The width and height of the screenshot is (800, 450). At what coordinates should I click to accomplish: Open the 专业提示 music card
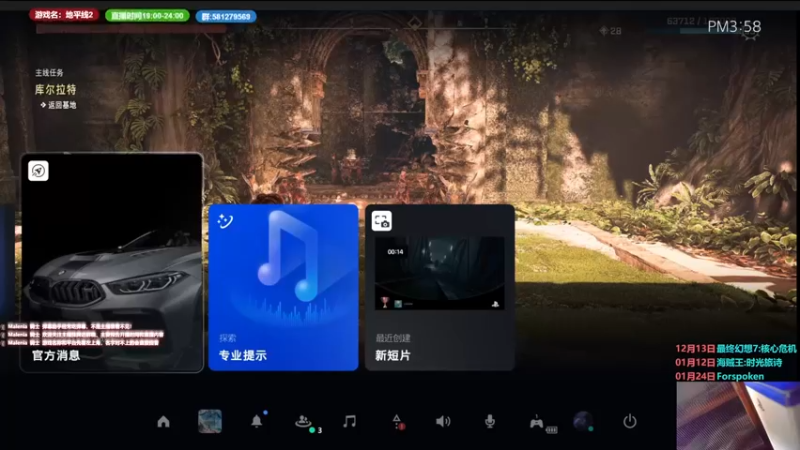[283, 287]
